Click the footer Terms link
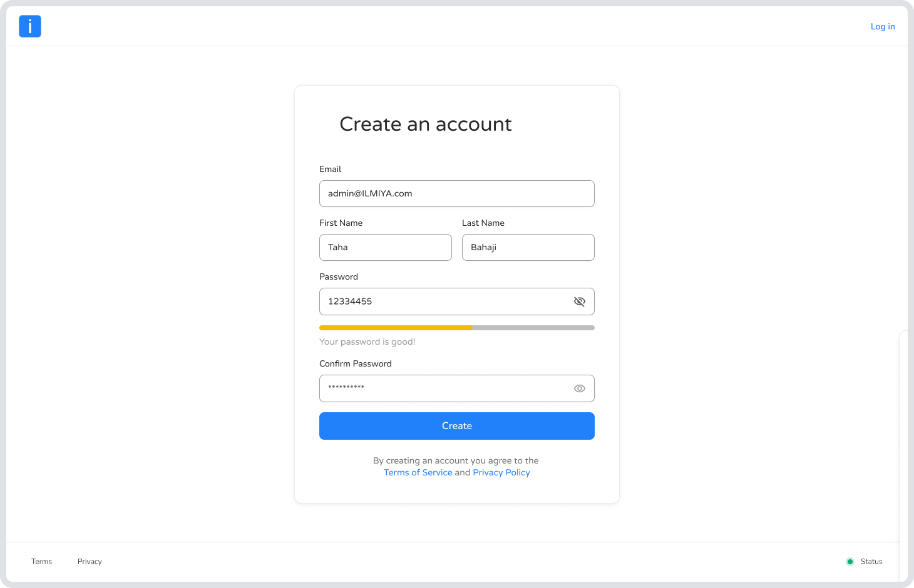 (41, 562)
